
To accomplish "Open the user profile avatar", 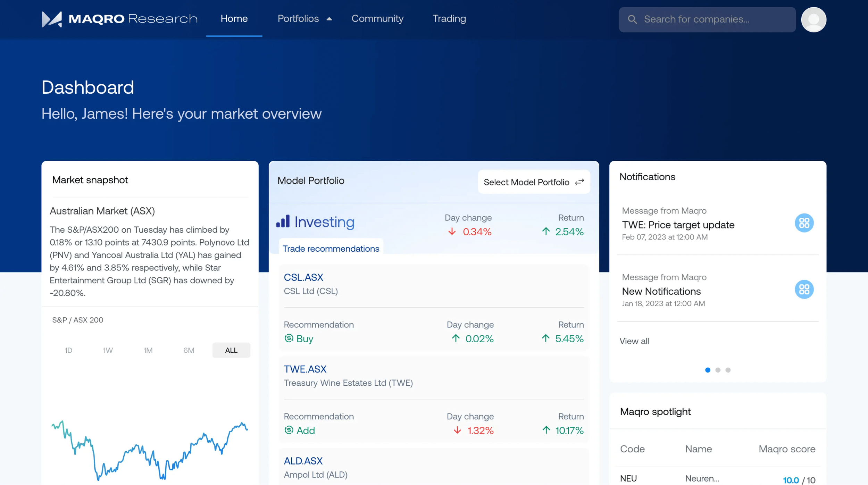I will click(813, 19).
